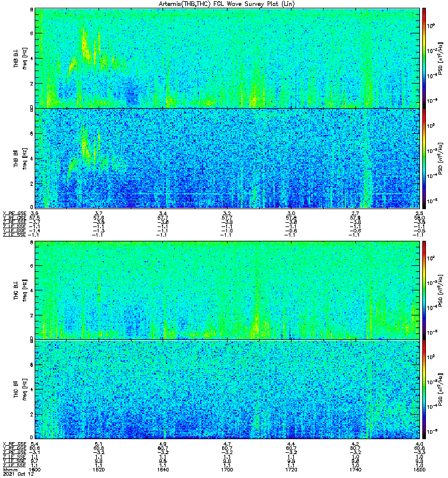Click the X_RE_GSE row label under the THC panels
This screenshot has width=448, height=478.
(14, 444)
